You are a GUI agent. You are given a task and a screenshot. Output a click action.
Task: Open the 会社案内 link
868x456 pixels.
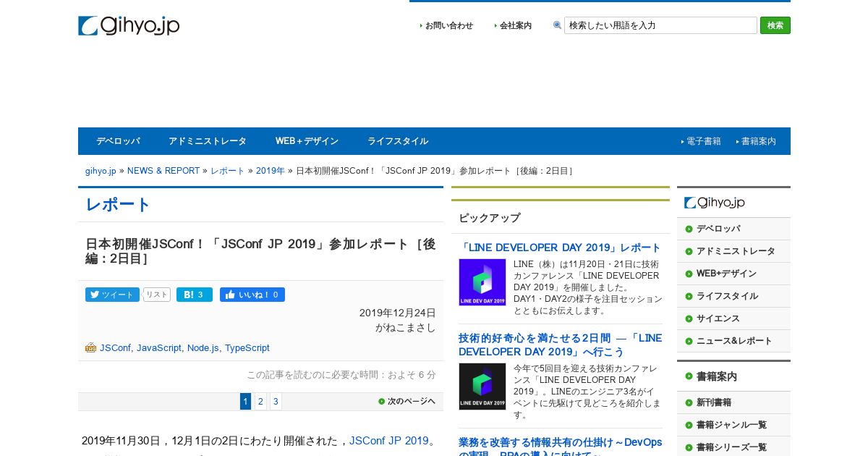515,25
